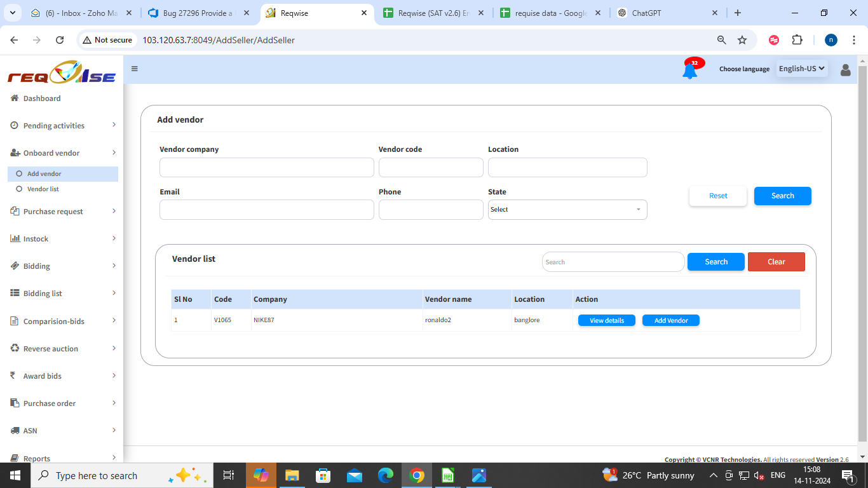Open the Chrome extensions puzzle icon
868x488 pixels.
click(797, 40)
